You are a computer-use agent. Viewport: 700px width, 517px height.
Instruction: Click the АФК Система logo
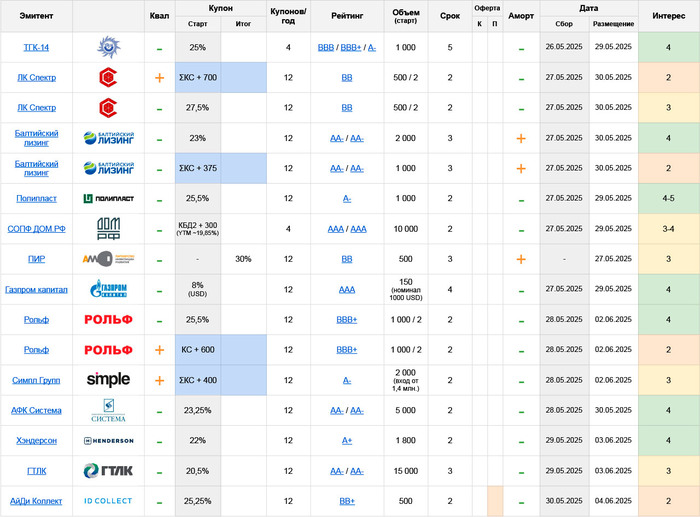108,410
